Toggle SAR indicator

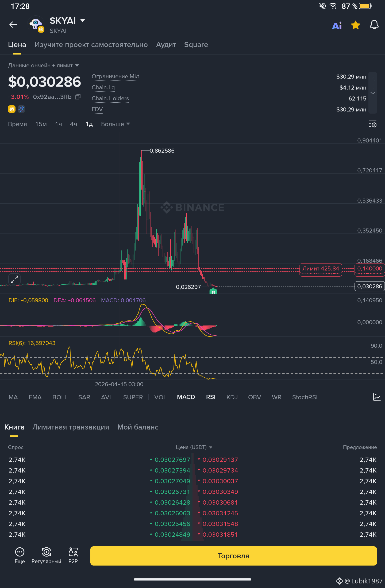pyautogui.click(x=84, y=397)
